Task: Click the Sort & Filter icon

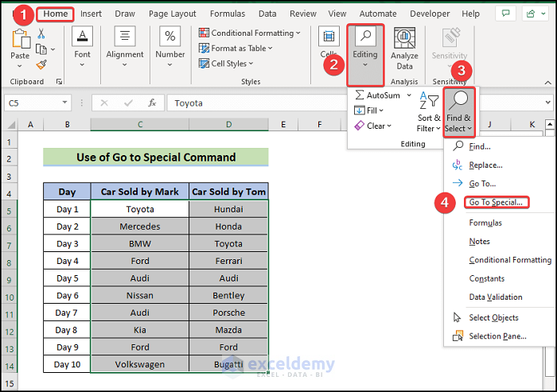Action: coord(429,100)
